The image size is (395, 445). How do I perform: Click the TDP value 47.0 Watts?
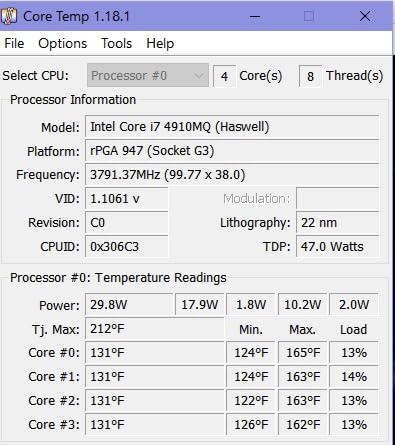tap(338, 247)
